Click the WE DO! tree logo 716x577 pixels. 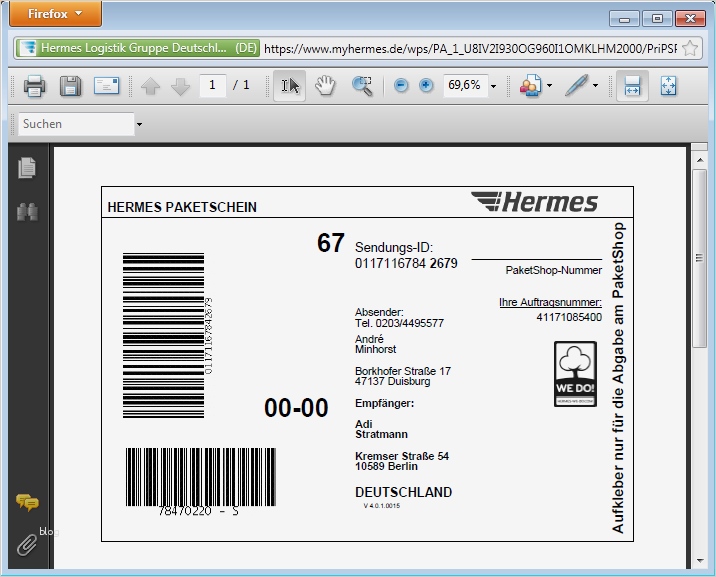coord(575,374)
